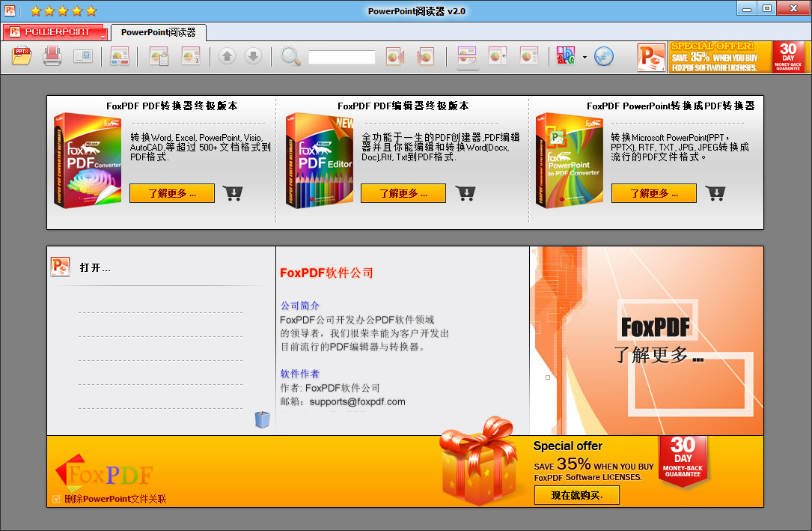
Task: Click 了解更多 under PDF转换器终极版本
Action: (x=172, y=193)
